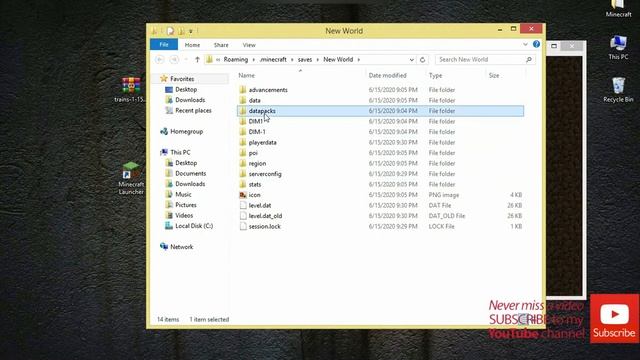Screen dimensions: 640x360
Task: Open Pictures under This PC
Action: click(x=186, y=205)
